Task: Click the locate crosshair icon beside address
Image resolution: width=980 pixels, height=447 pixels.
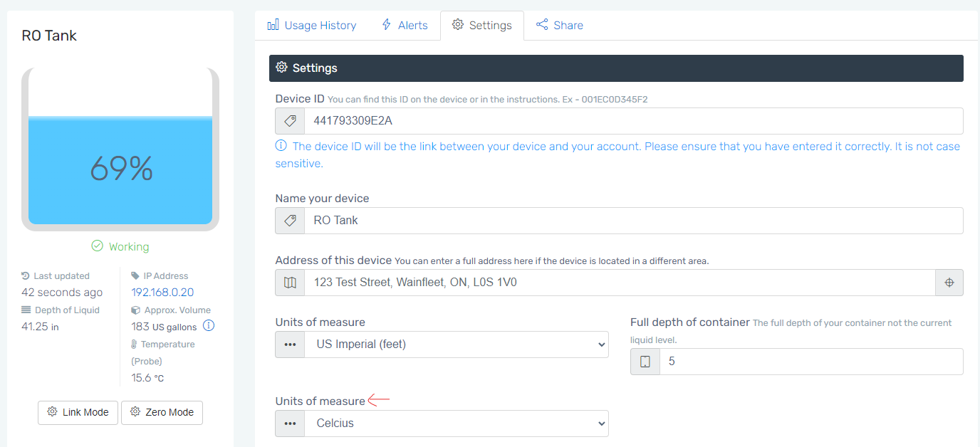Action: pos(949,283)
